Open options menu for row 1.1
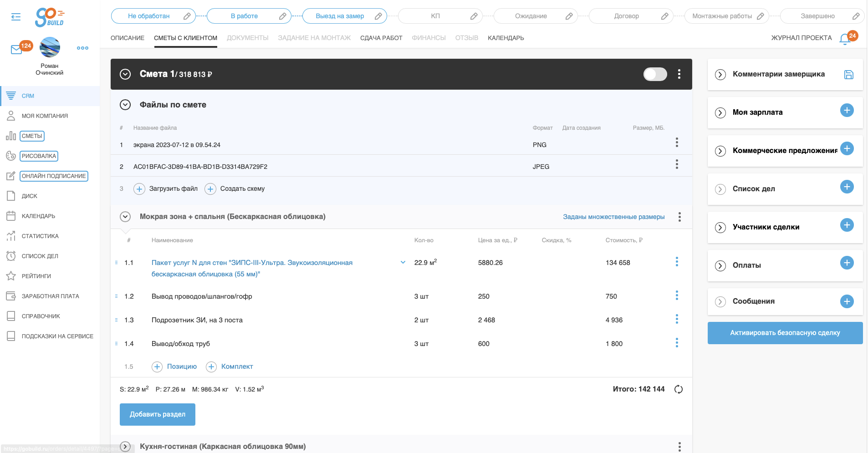Viewport: 868px width, 453px height. (x=677, y=262)
